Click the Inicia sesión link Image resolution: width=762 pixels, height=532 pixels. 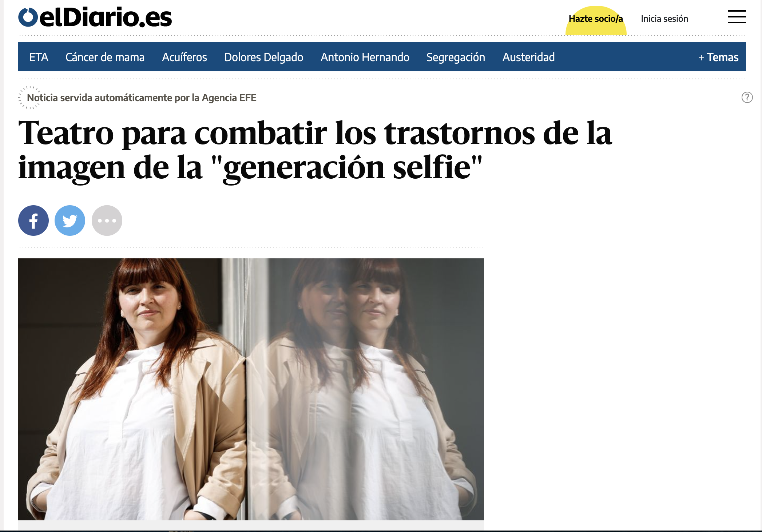tap(664, 19)
